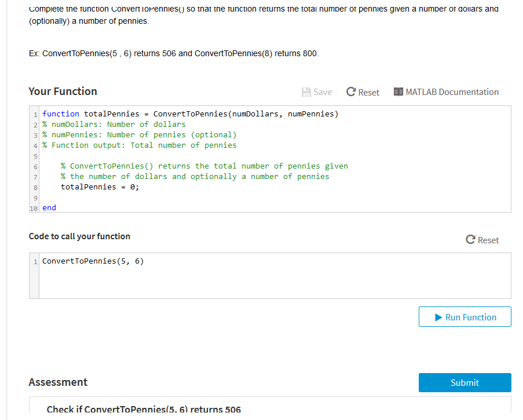
Task: Open the MATLAB Documentation link text
Action: click(452, 92)
